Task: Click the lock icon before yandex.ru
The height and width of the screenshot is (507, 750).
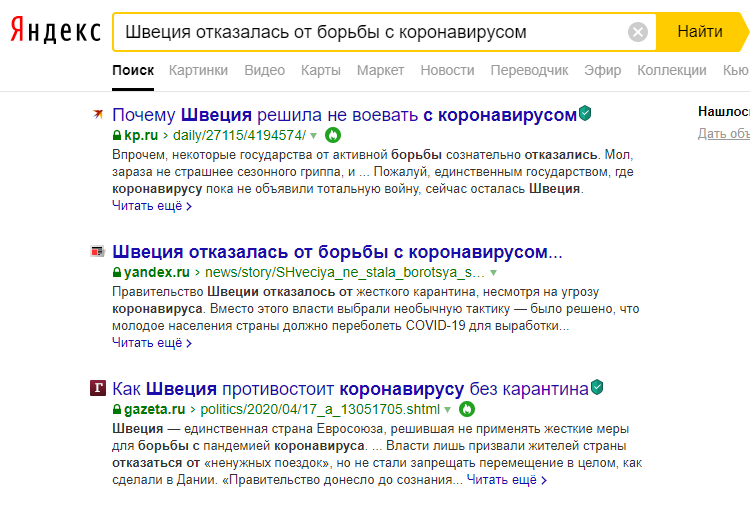Action: click(117, 272)
